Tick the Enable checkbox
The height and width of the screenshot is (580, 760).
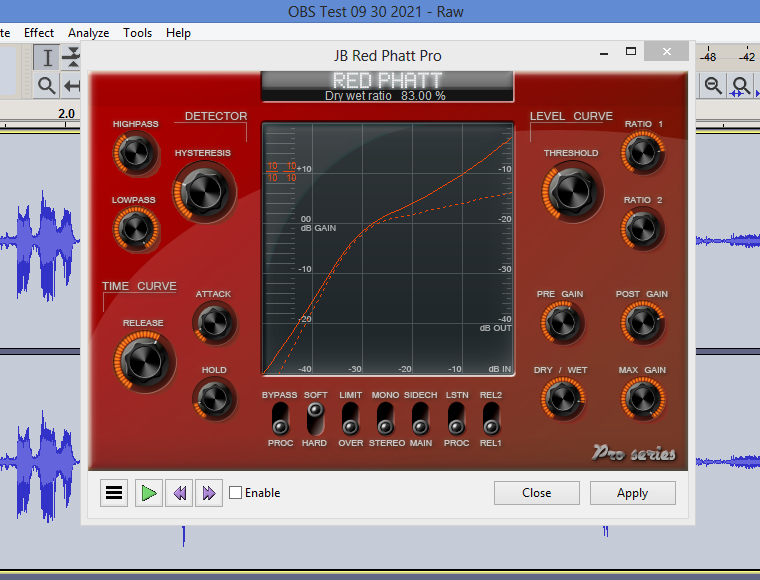point(236,493)
